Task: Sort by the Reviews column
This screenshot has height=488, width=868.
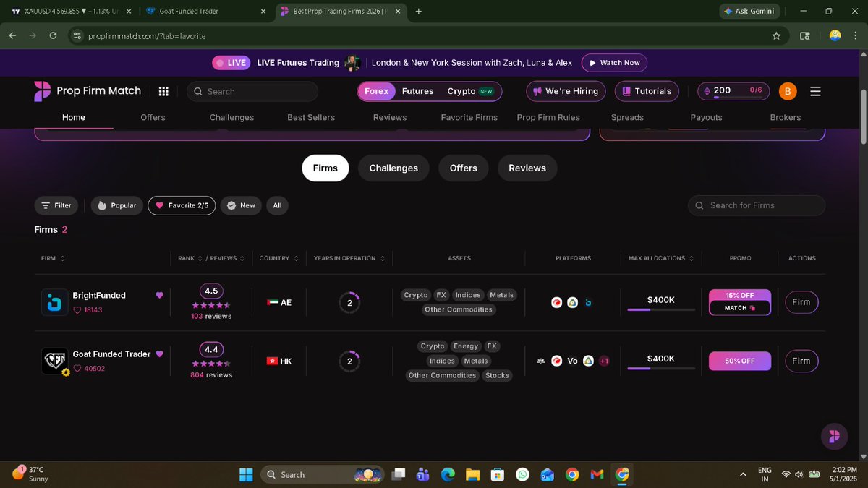Action: coord(226,258)
